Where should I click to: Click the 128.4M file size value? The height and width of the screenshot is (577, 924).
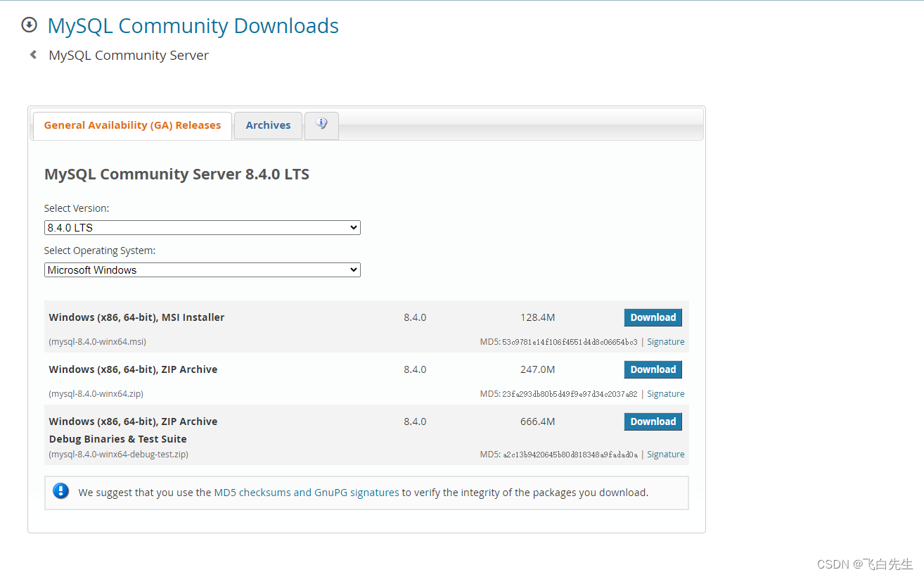pos(538,317)
